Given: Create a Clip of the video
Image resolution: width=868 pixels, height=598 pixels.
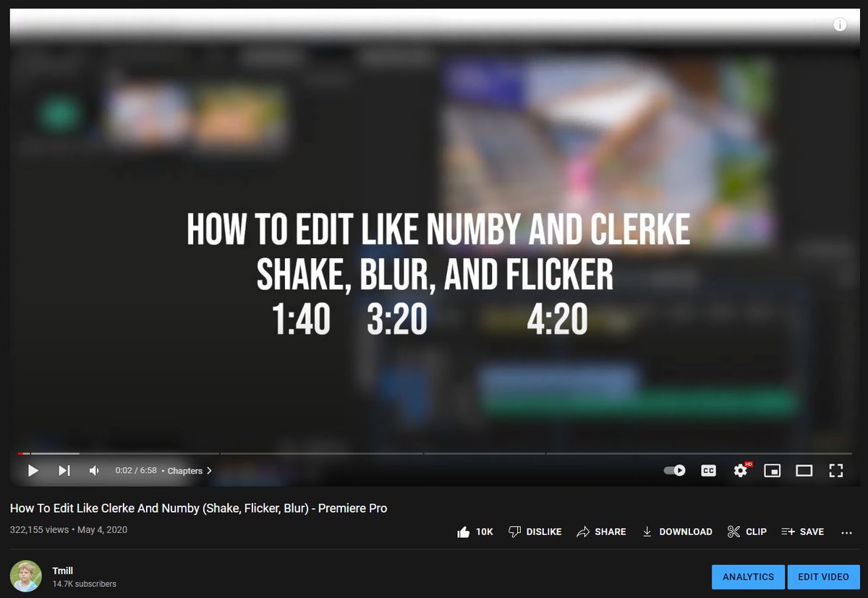Looking at the screenshot, I should (x=746, y=531).
